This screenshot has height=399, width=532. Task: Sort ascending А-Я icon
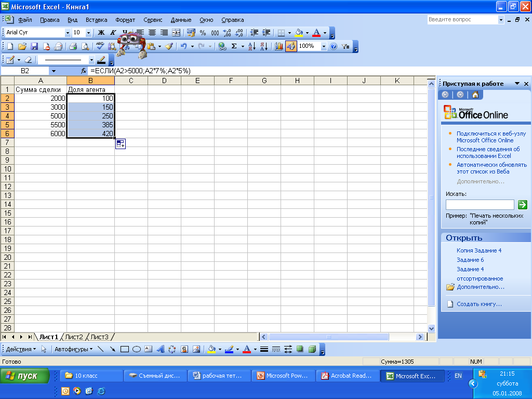click(x=252, y=46)
